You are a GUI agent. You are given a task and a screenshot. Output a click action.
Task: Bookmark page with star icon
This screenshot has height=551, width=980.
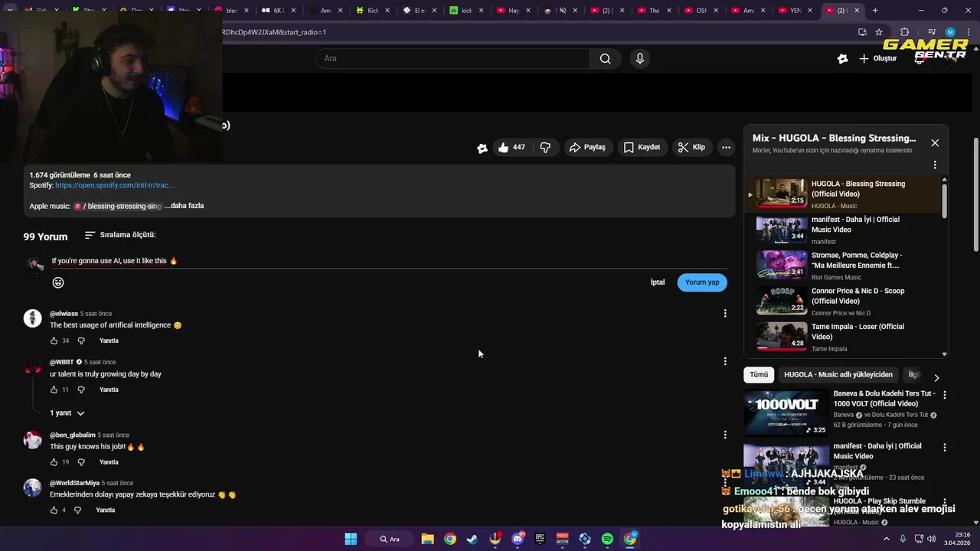[x=879, y=32]
